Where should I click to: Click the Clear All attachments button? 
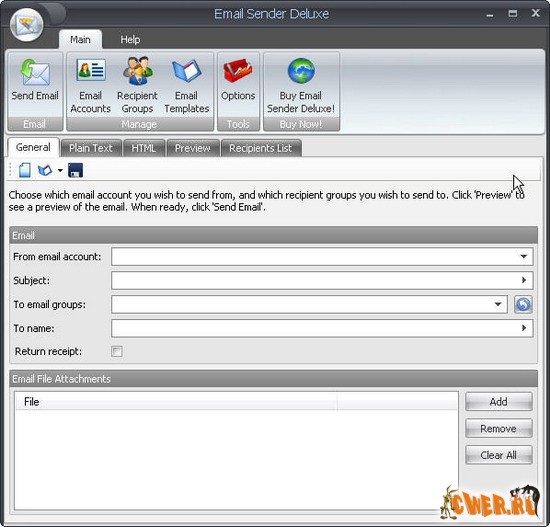pyautogui.click(x=498, y=455)
